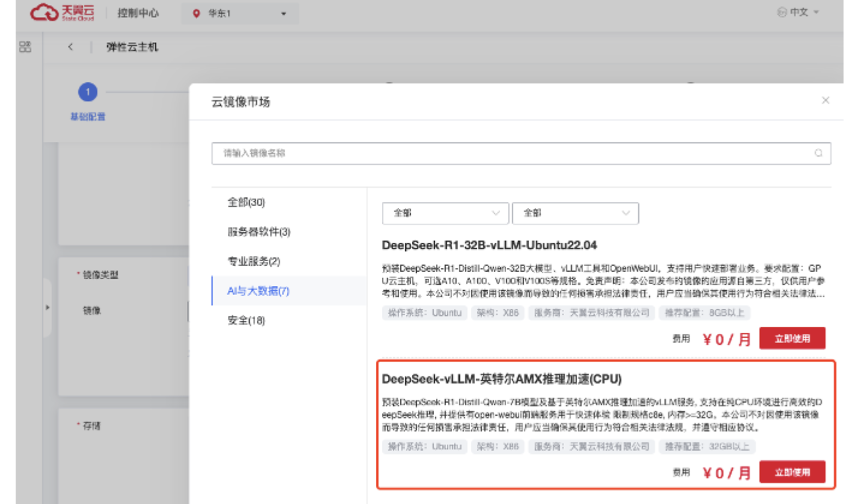Viewport: 864px width, 504px height.
Task: Select the 服务器软件(3) category
Action: 259,232
